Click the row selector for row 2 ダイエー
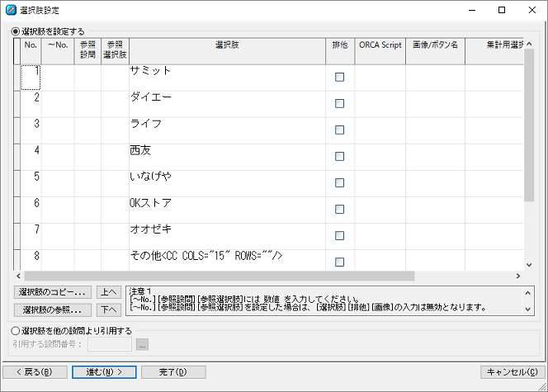Viewport: 548px width, 392px height. tap(17, 104)
